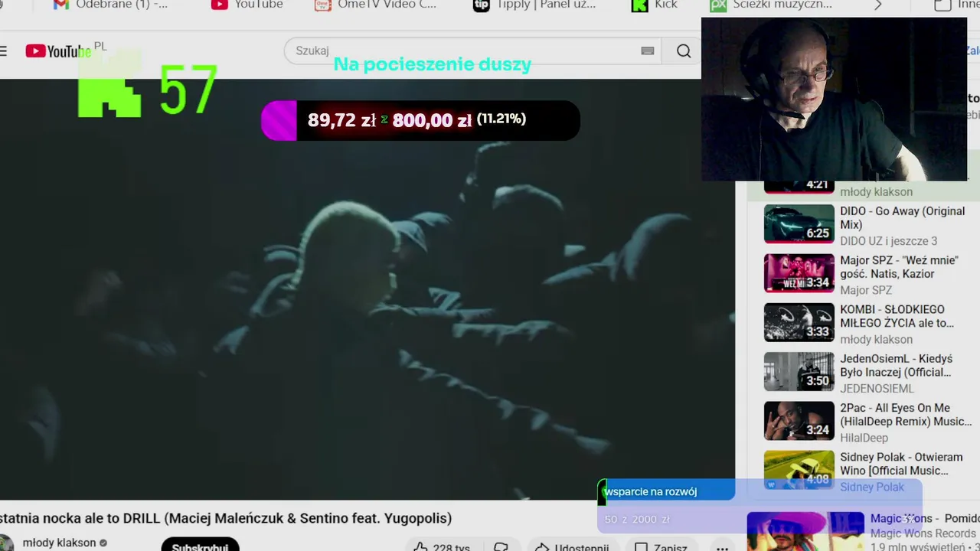Open the three-dot more actions menu
The width and height of the screenshot is (980, 551).
(x=722, y=546)
